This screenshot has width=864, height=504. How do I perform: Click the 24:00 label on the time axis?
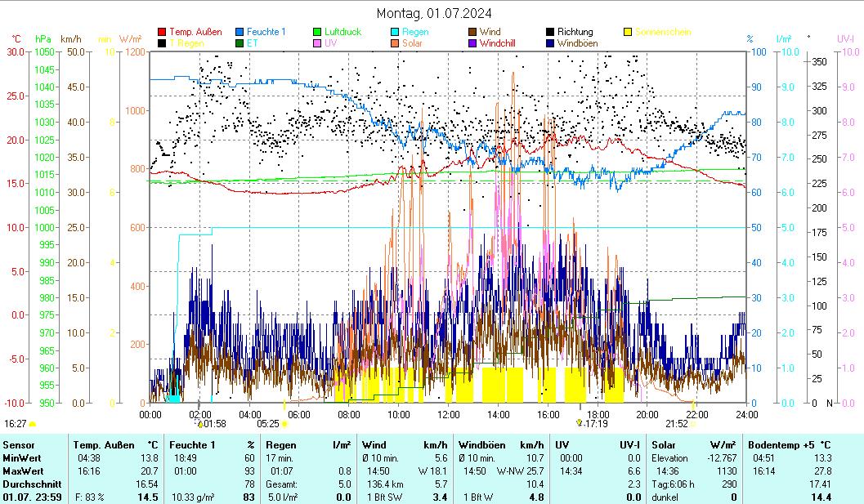tap(746, 414)
